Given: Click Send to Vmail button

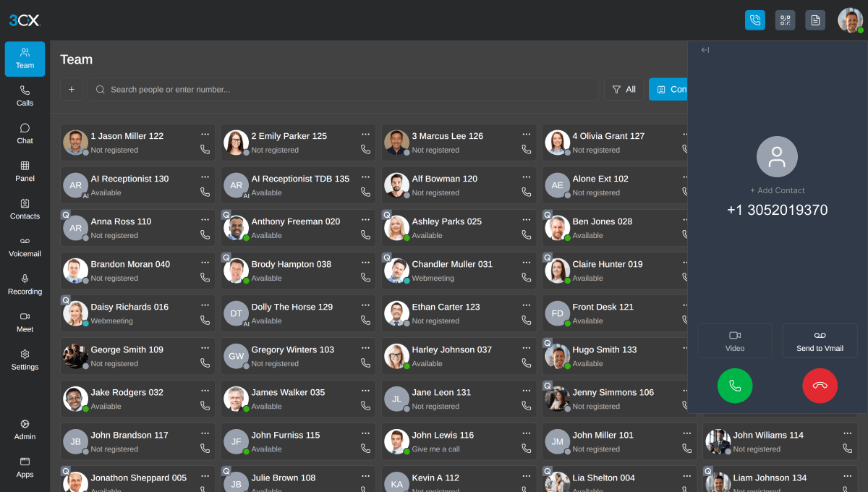Looking at the screenshot, I should [820, 341].
